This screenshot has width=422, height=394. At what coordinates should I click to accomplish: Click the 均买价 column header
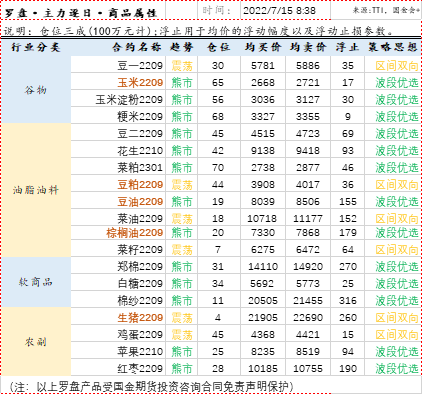point(263,47)
